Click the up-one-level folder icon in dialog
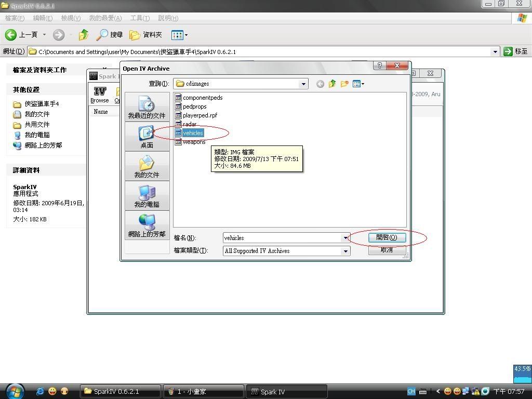This screenshot has height=399, width=532. [x=332, y=84]
